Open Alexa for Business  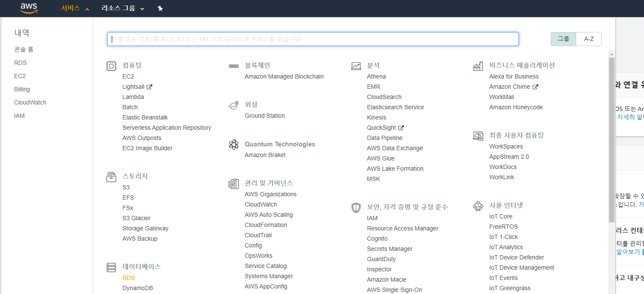514,76
